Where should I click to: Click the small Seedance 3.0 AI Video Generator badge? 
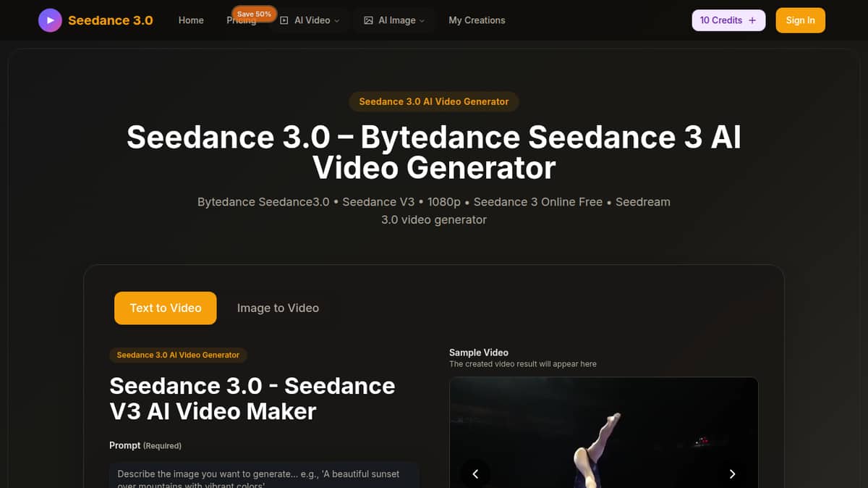point(178,355)
